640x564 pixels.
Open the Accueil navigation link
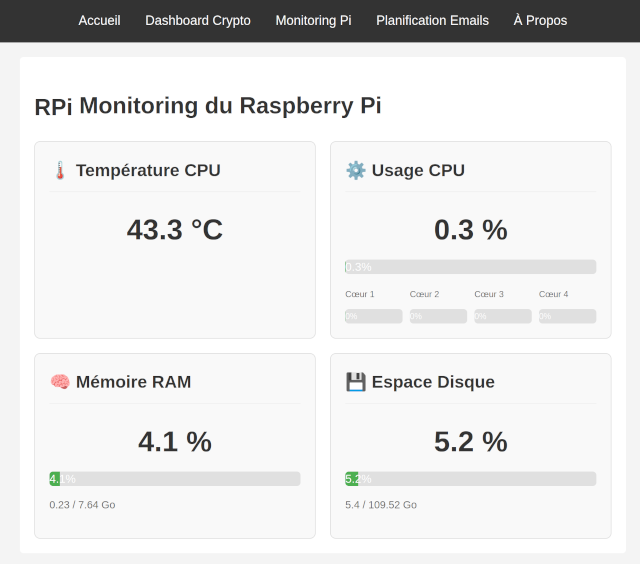click(99, 20)
